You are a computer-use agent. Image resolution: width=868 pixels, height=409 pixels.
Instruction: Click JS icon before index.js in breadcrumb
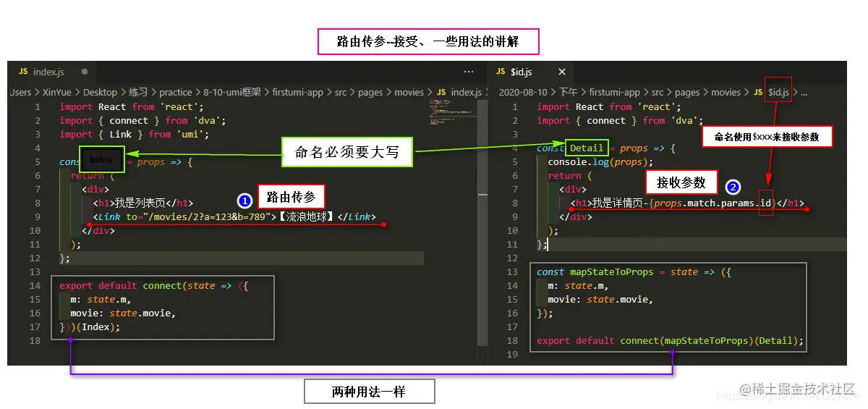pos(440,93)
